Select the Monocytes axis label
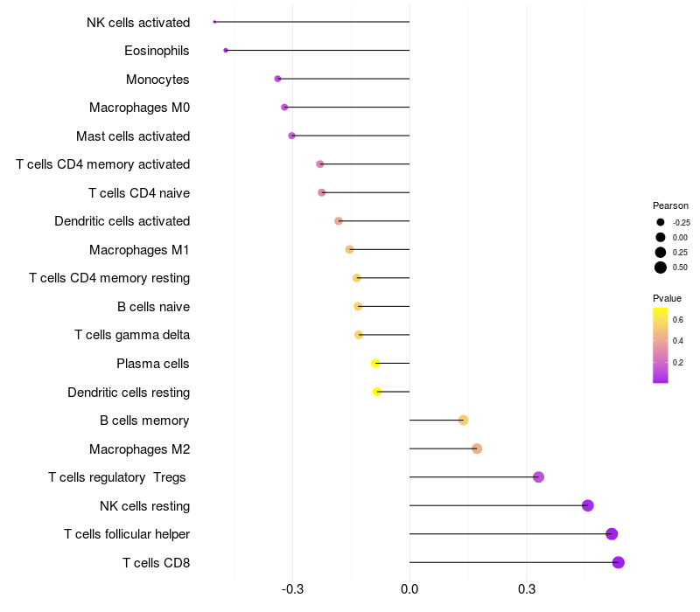Viewport: 700px width, 612px height. click(157, 80)
